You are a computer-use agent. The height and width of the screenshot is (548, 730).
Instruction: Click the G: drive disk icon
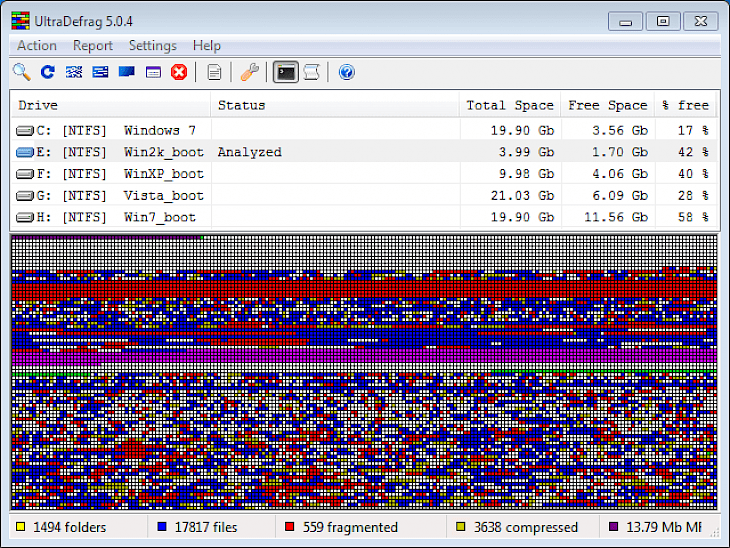coord(25,196)
